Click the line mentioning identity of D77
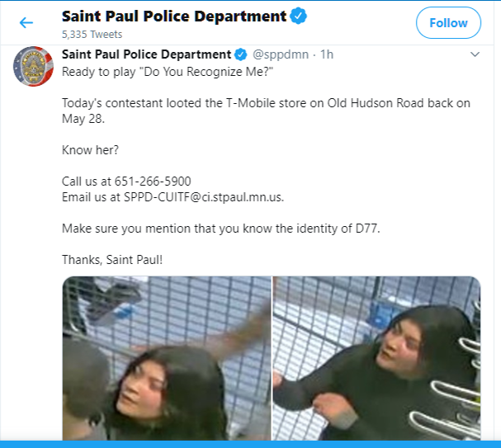 click(221, 229)
